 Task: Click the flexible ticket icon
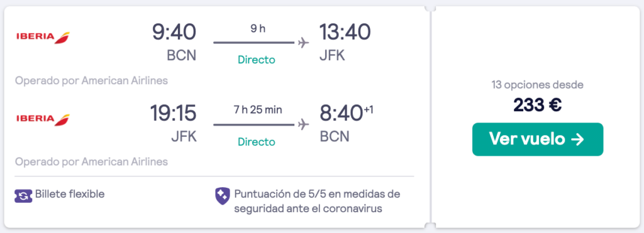click(x=23, y=196)
